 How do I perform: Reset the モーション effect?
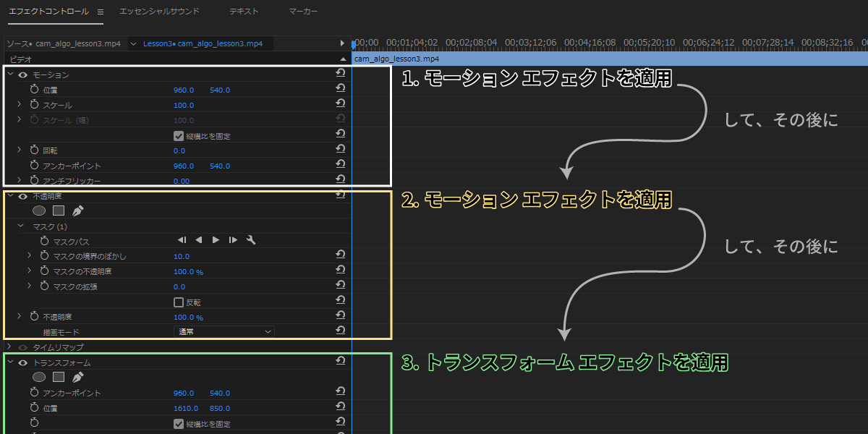340,73
